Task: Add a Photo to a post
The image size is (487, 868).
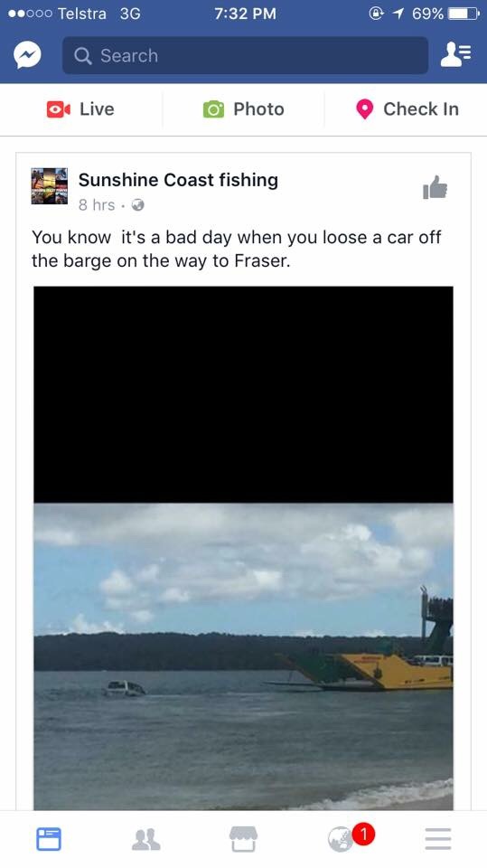Action: point(244,109)
